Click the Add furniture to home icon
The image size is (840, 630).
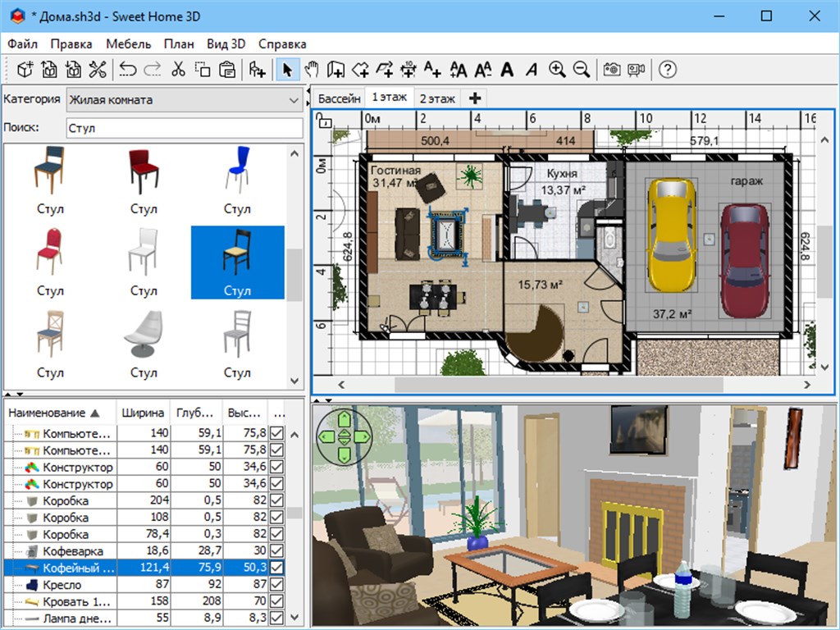pyautogui.click(x=258, y=70)
